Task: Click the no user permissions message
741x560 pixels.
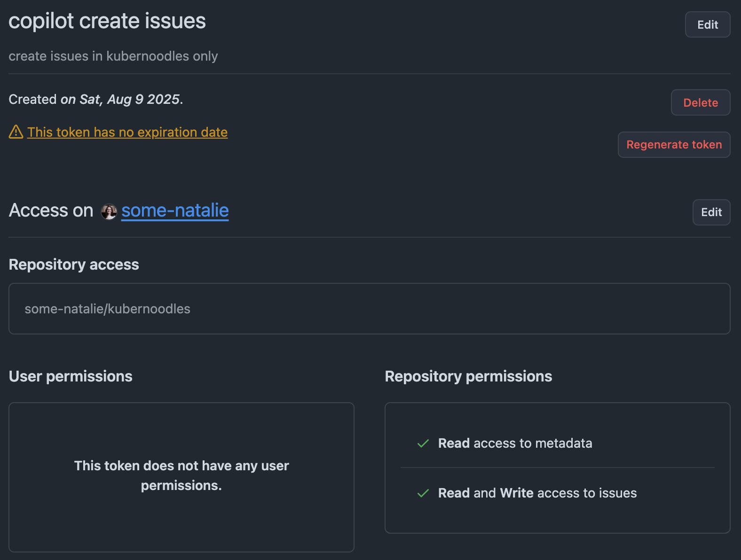Action: 181,475
